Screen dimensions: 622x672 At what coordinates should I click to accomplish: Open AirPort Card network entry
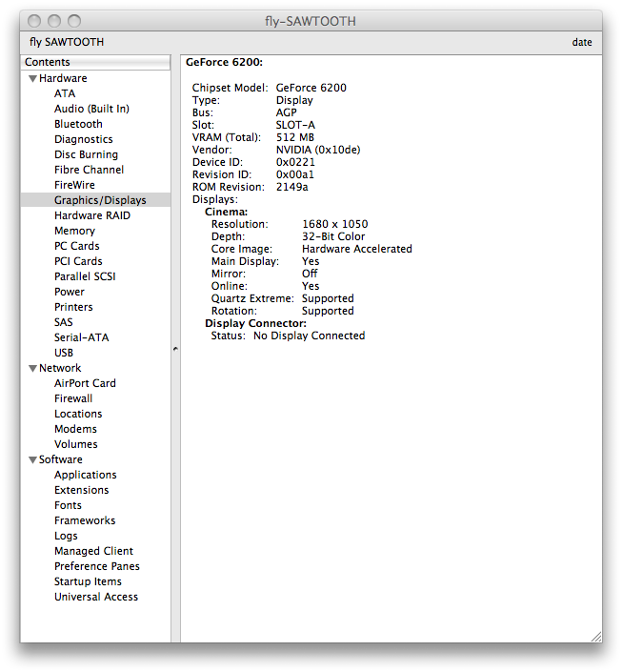(x=85, y=383)
